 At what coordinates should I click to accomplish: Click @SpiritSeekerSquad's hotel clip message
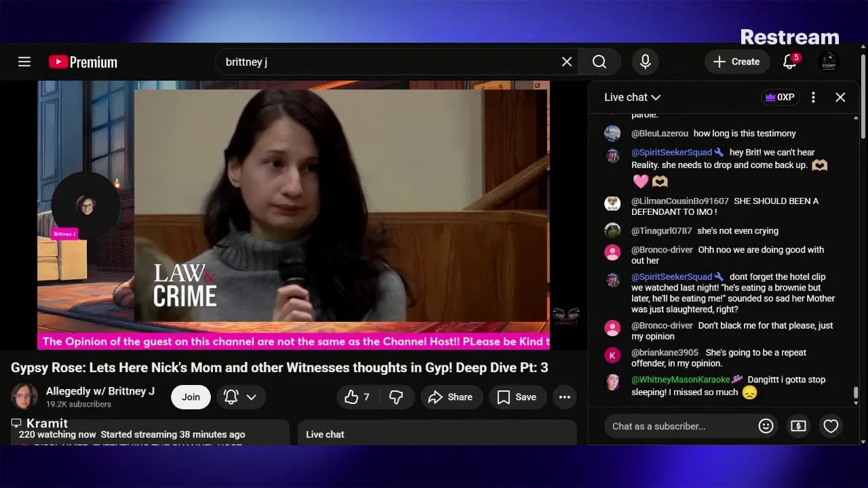(x=733, y=293)
